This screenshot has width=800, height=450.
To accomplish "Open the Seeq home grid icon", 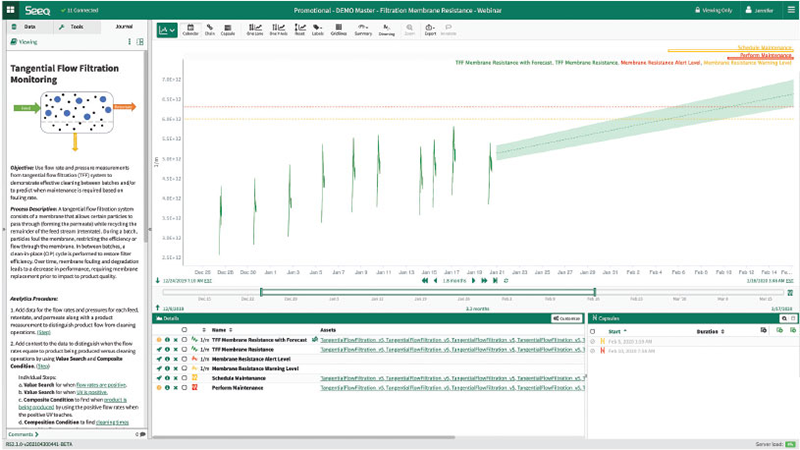I will (x=10, y=10).
